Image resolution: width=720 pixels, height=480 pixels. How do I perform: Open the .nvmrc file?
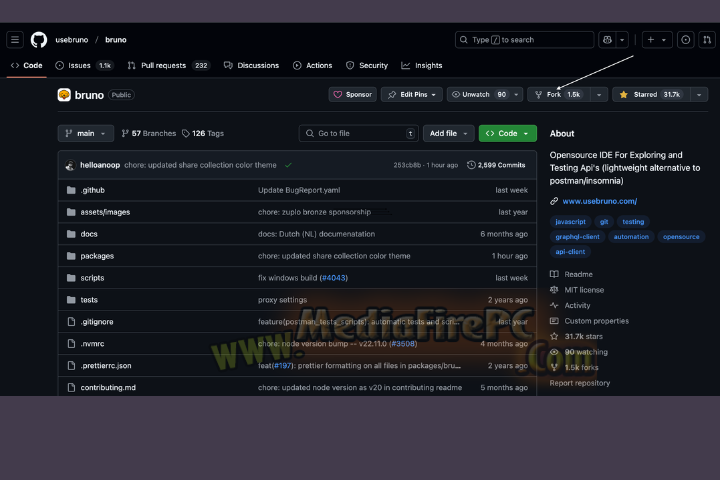(x=92, y=344)
